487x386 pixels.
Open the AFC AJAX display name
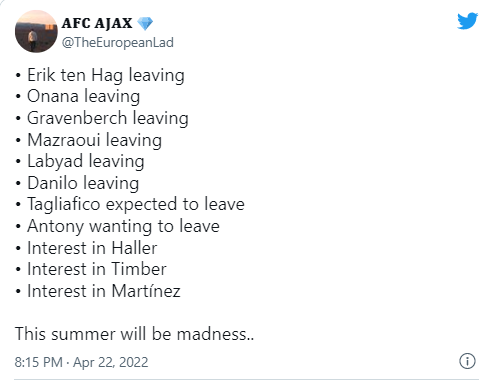pyautogui.click(x=97, y=23)
